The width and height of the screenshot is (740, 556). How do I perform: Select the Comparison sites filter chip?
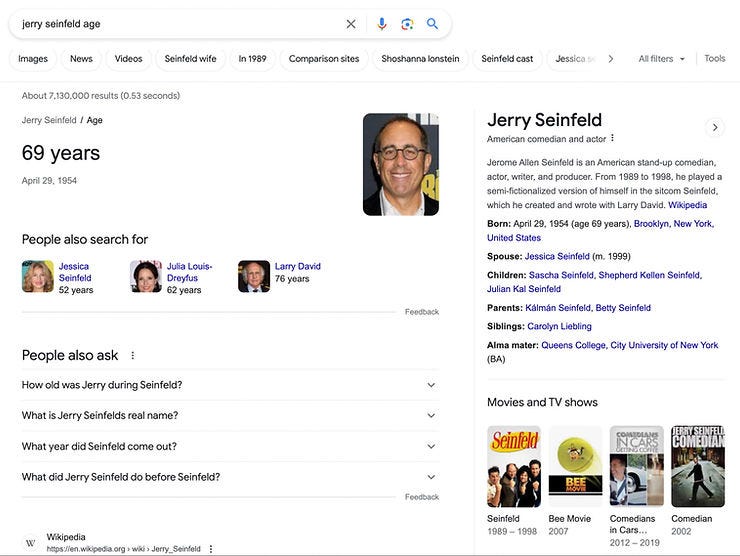(x=324, y=59)
